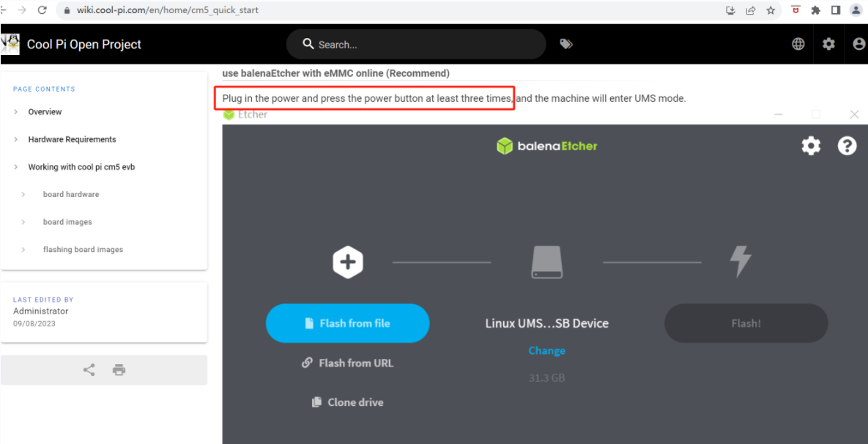Click the PAGE CONTENTS heading
This screenshot has height=444, width=868.
pos(44,89)
